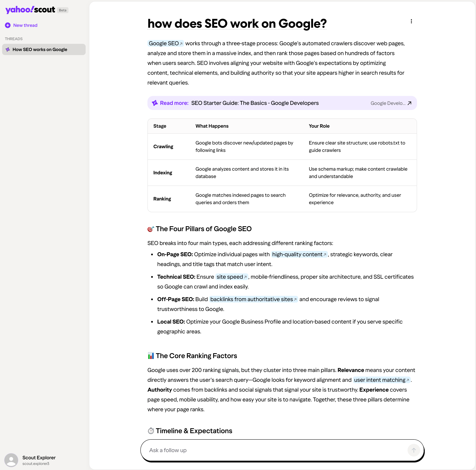
Task: Click the Beta badge next to the logo
Action: 62,10
